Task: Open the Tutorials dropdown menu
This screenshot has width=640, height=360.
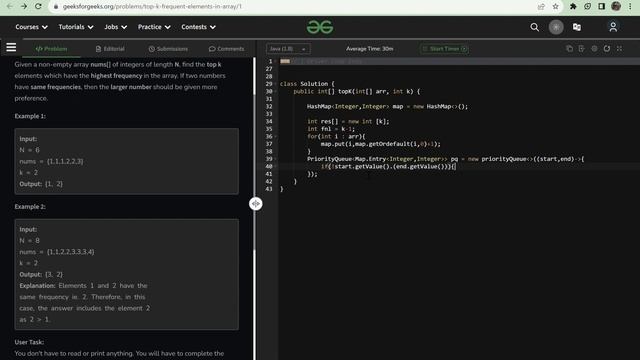Action: tap(76, 27)
